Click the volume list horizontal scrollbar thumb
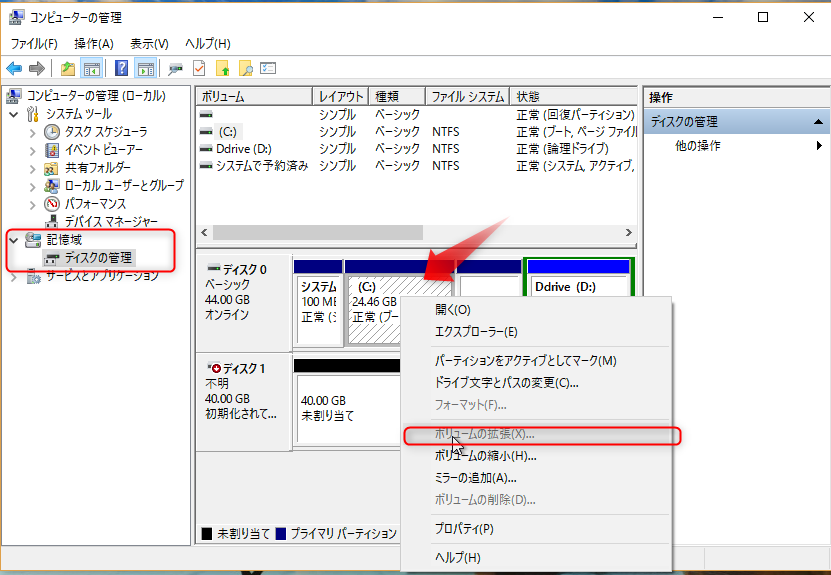Viewport: 831px width, 575px height. coord(318,233)
